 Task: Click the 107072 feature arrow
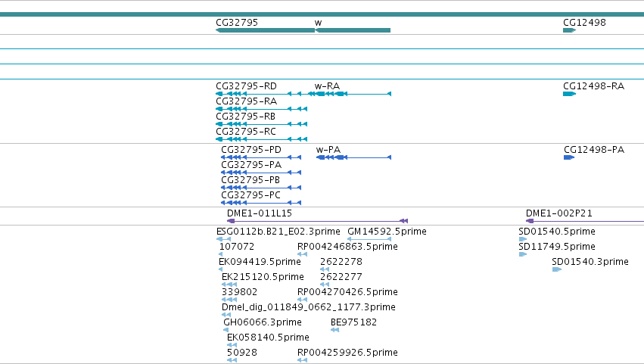[x=221, y=254]
